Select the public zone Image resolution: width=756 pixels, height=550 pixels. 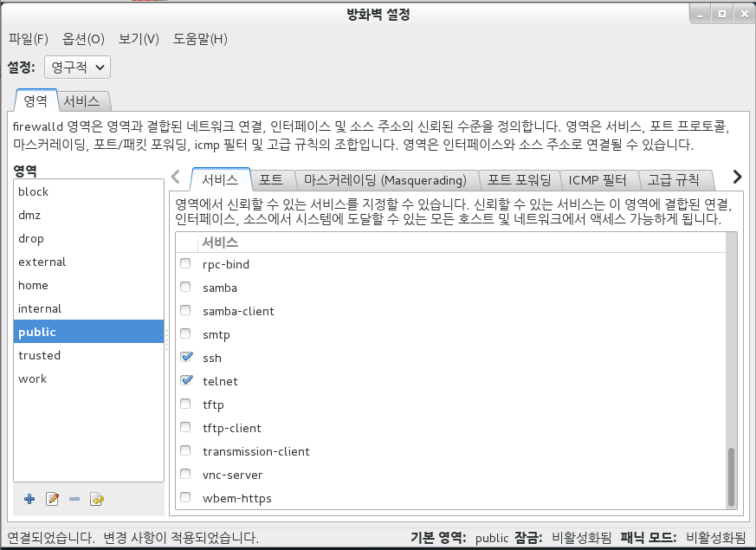(88, 332)
